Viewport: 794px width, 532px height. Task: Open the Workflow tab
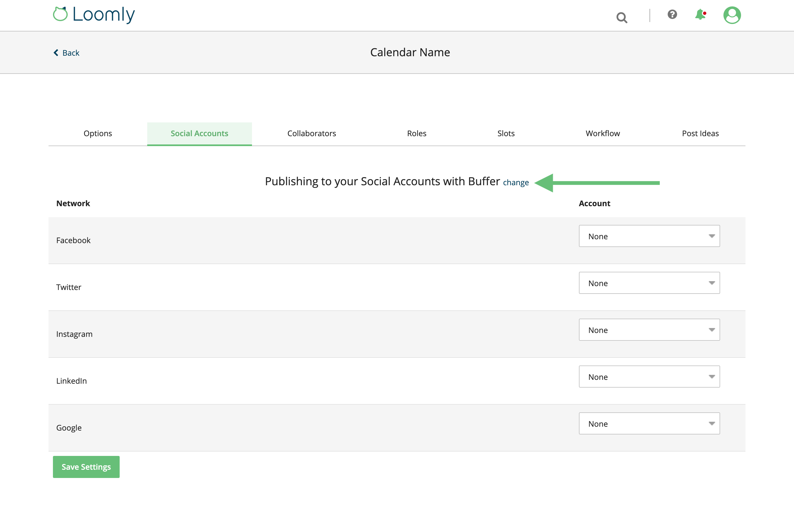pos(602,133)
